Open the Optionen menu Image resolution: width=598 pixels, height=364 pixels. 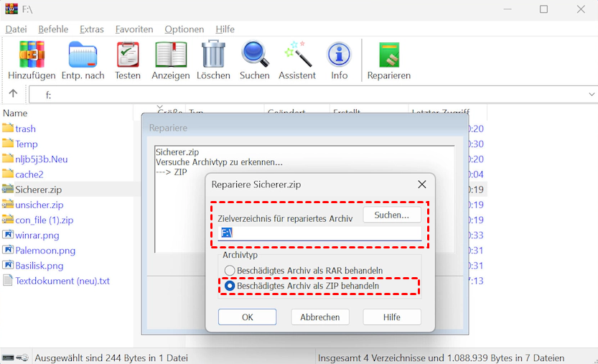tap(184, 29)
